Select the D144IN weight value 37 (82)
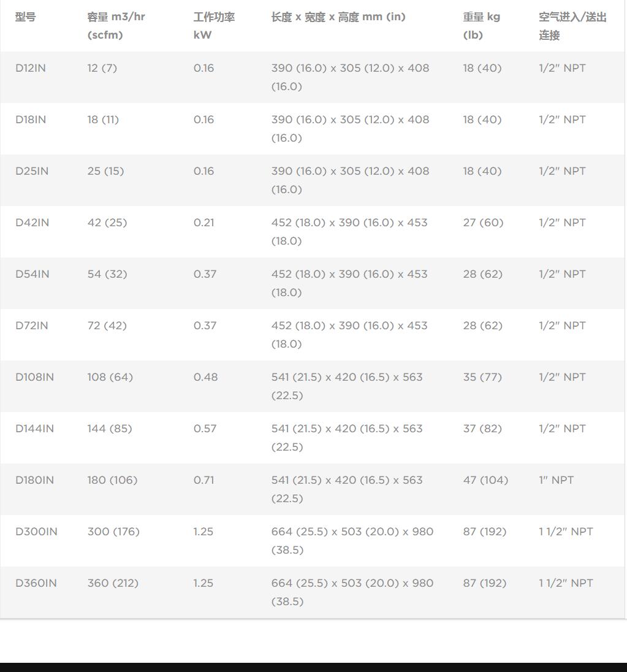This screenshot has height=672, width=627. coord(482,429)
